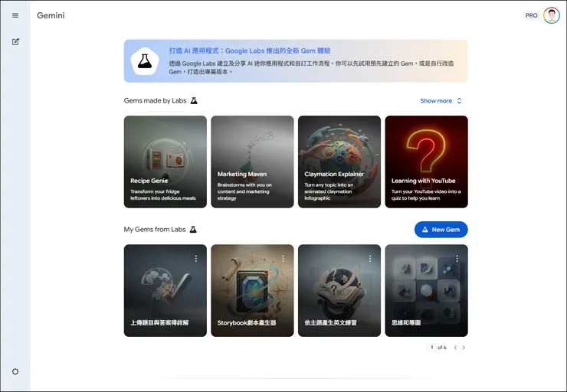Click 'Gems made by Labs' heading

coord(155,101)
